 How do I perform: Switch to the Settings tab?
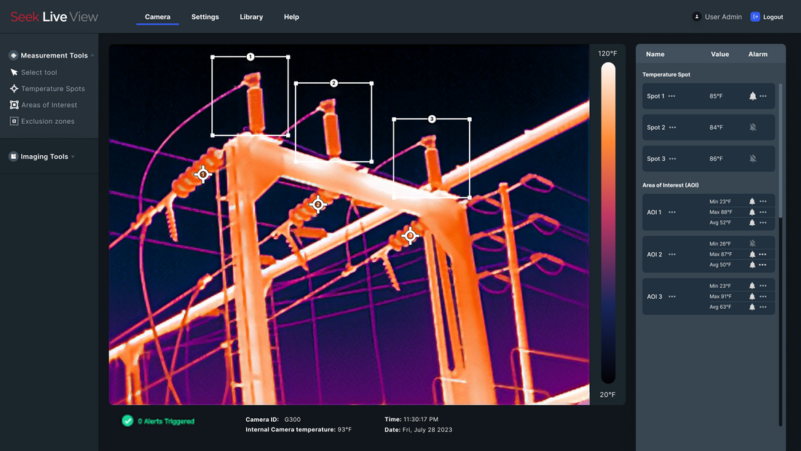click(205, 17)
